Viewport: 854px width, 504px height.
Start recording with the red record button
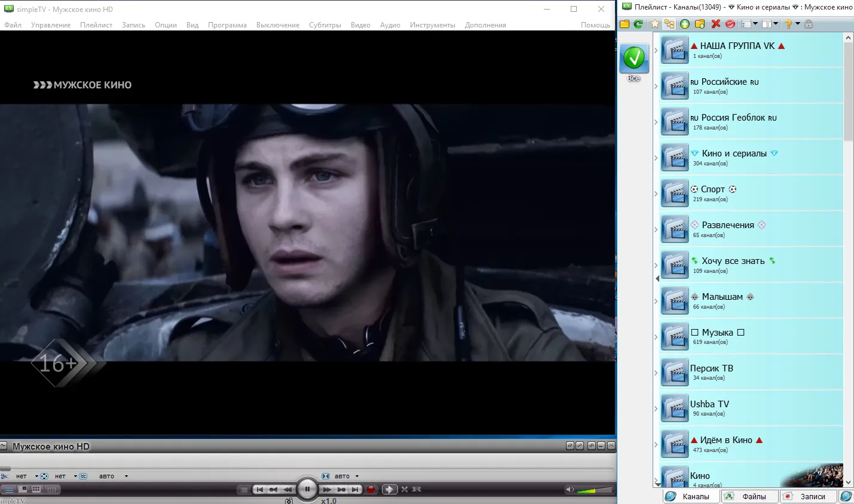(x=371, y=490)
